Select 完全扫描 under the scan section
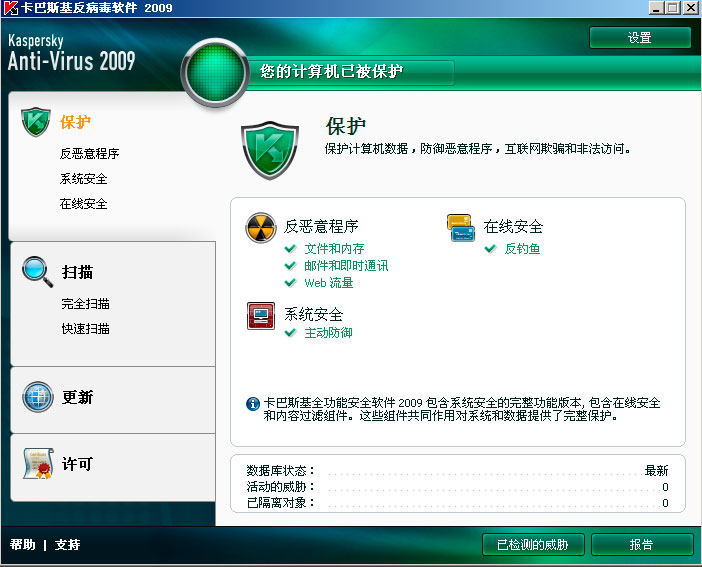This screenshot has height=567, width=702. click(x=86, y=304)
